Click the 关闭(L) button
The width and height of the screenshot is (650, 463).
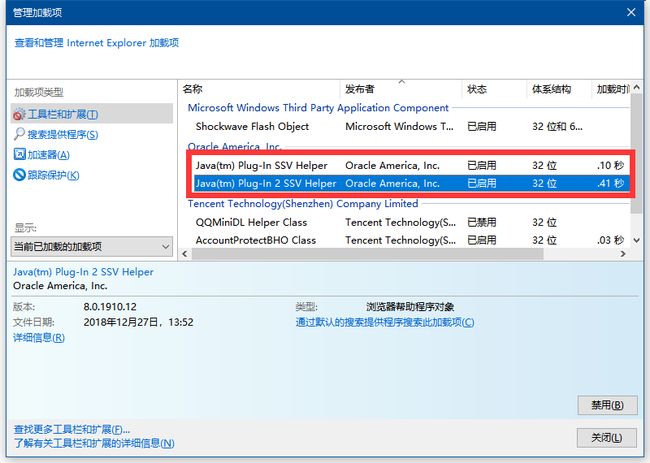[x=606, y=438]
